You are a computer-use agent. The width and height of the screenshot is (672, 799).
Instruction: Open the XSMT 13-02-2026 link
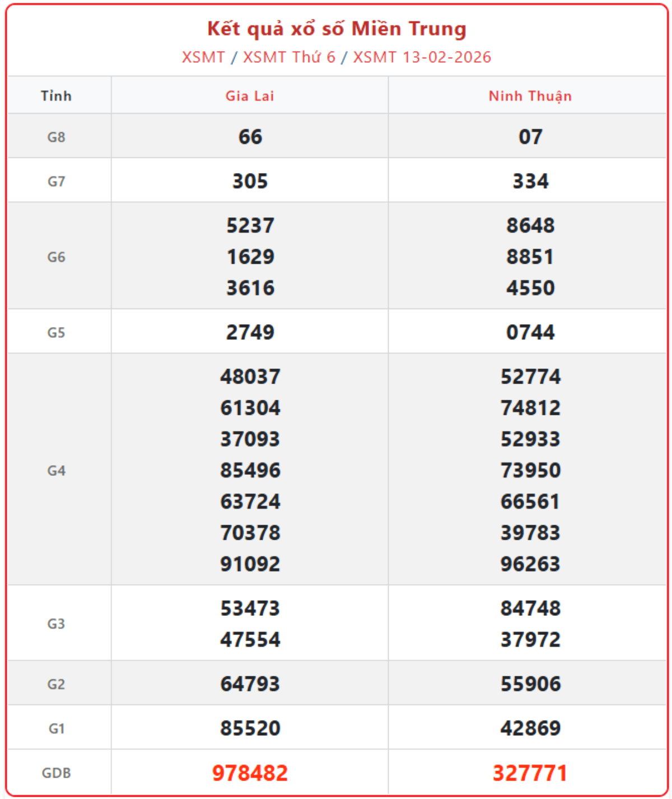422,57
